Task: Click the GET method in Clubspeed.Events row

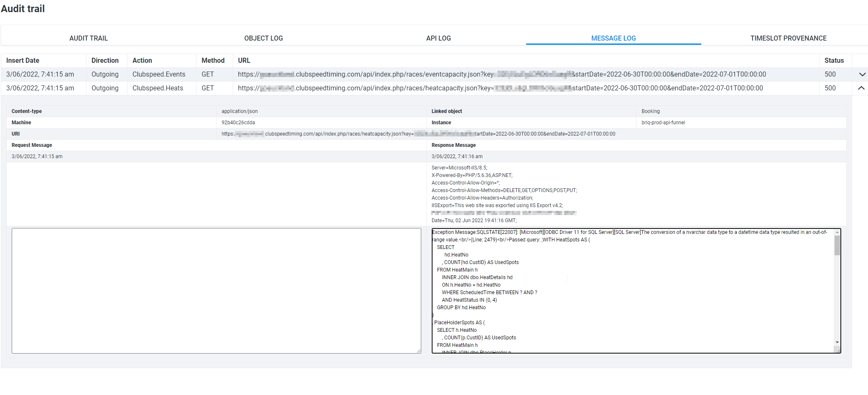Action: coord(208,74)
